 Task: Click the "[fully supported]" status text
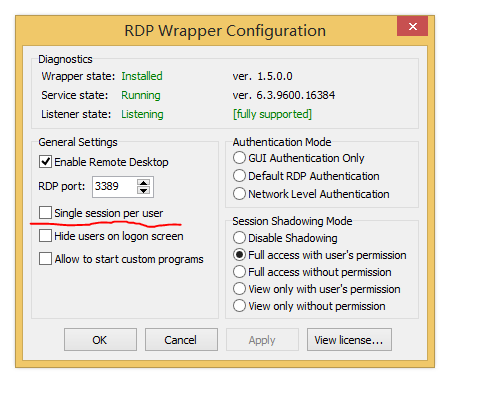click(272, 114)
